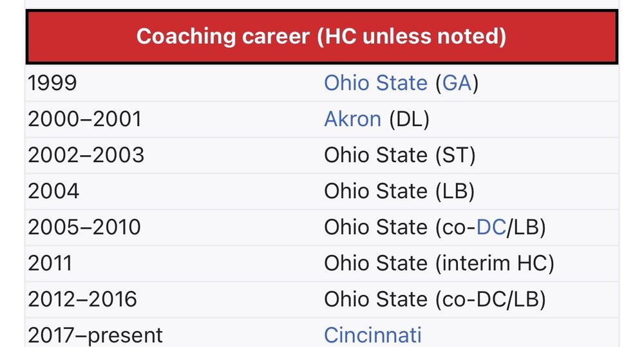This screenshot has height=347, width=644.
Task: Follow the GA link beside Ohio State
Action: coord(457,83)
